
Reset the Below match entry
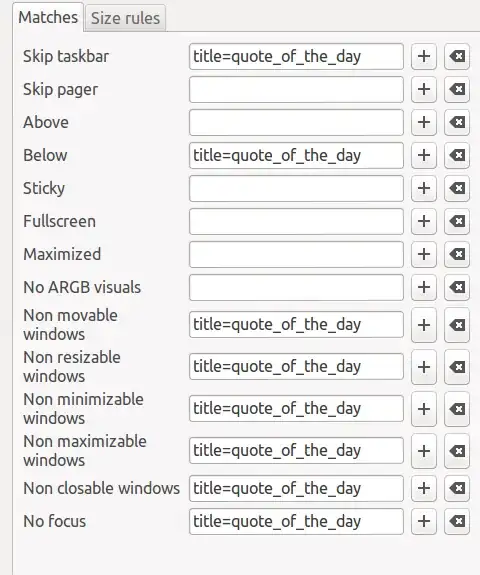(457, 155)
